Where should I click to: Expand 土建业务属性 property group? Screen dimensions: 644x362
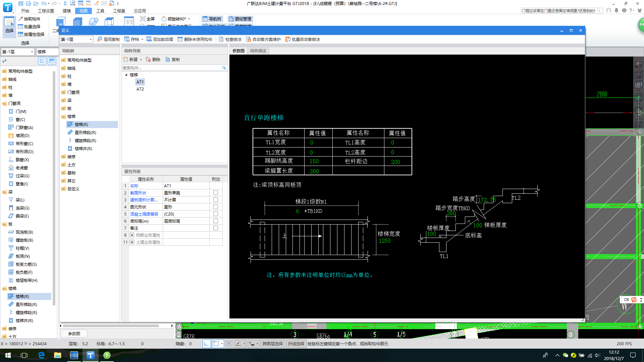132,242
